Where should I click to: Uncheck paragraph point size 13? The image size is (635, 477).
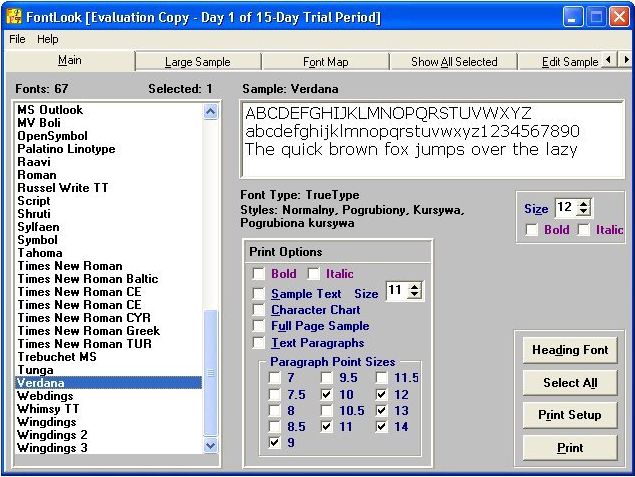point(381,410)
